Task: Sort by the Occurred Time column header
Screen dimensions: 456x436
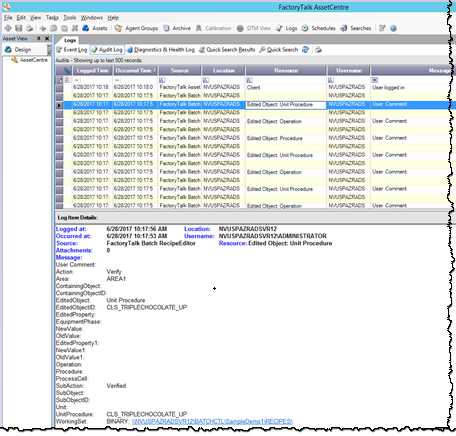Action: (x=135, y=71)
